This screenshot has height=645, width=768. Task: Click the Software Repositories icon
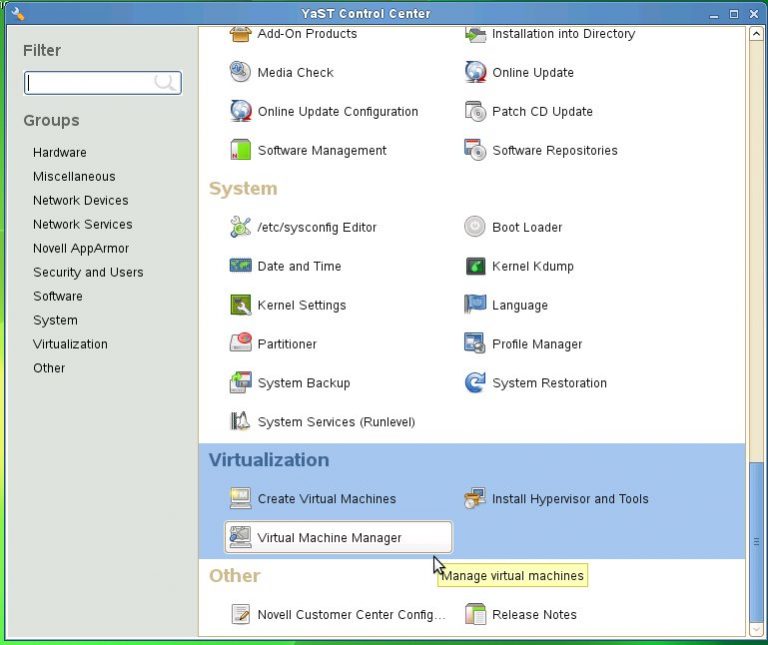[x=475, y=150]
